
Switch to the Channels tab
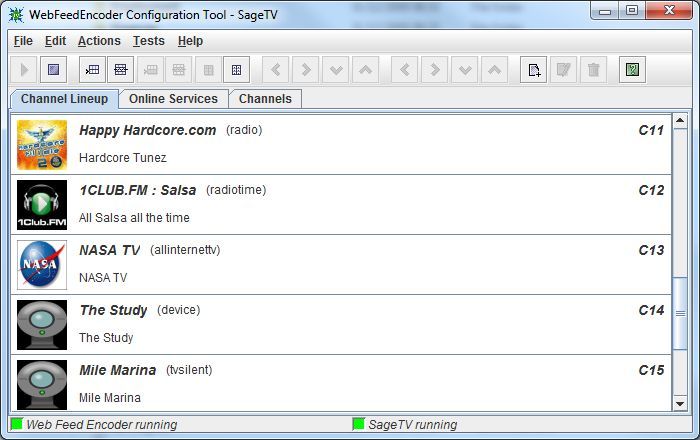point(265,99)
